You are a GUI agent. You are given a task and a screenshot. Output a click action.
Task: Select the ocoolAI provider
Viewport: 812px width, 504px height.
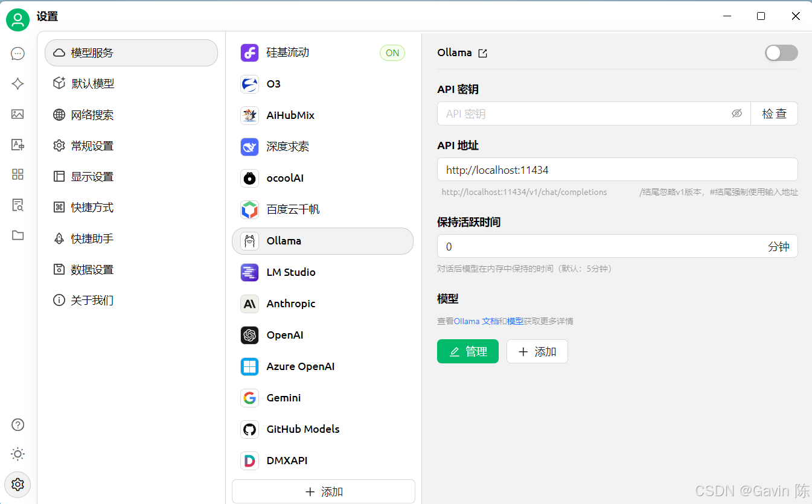[323, 178]
